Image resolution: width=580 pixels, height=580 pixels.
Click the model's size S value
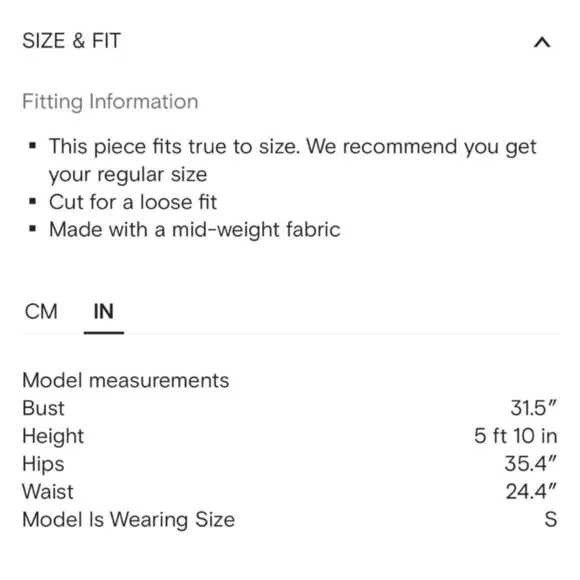pyautogui.click(x=551, y=520)
